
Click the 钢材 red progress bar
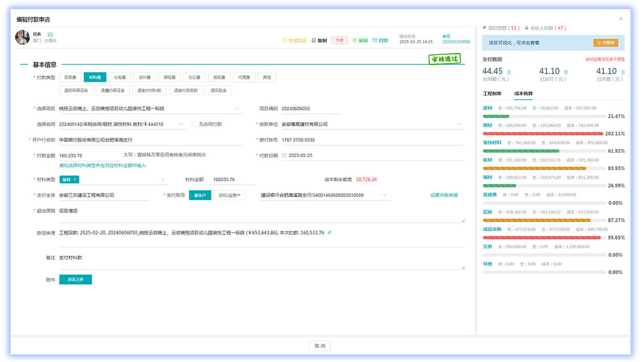tap(543, 133)
